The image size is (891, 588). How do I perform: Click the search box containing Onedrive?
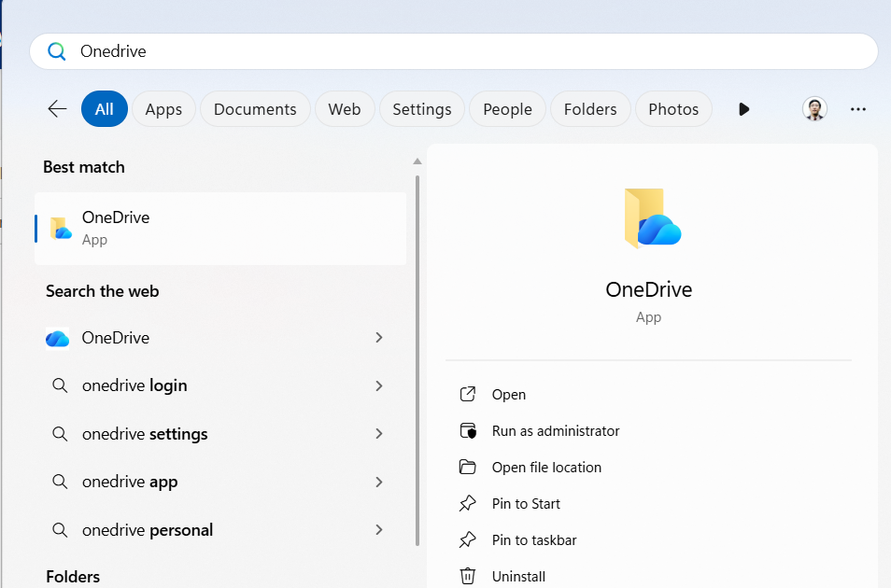point(453,51)
